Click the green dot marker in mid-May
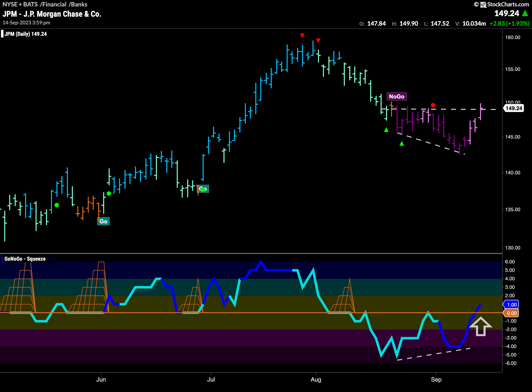The image size is (532, 392). pyautogui.click(x=57, y=205)
